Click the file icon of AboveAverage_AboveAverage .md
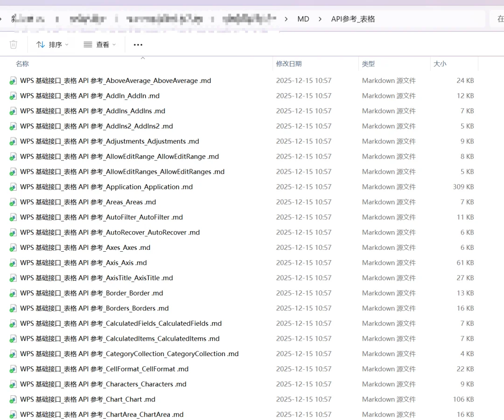This screenshot has height=420, width=504. (x=13, y=81)
